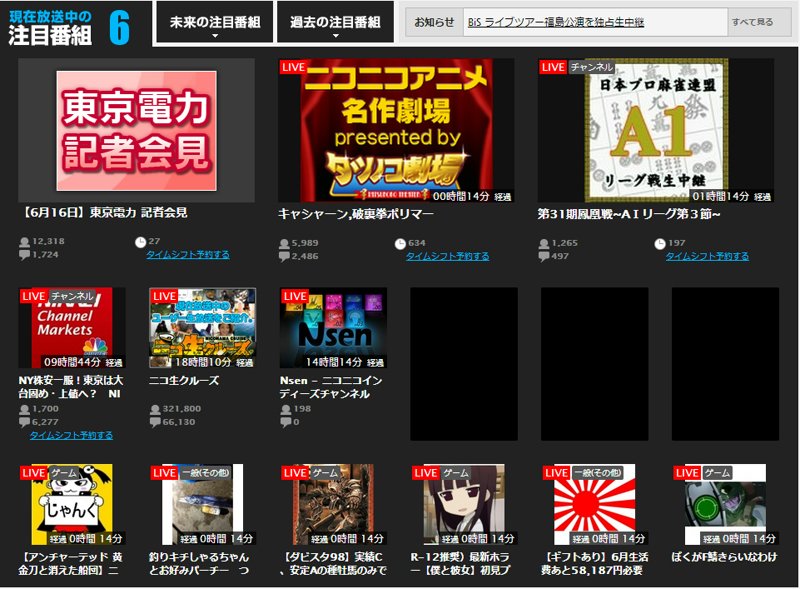The width and height of the screenshot is (800, 589).
Task: Click タイムシフト予約する under 第31期鳳凰戦 program
Action: tap(707, 256)
